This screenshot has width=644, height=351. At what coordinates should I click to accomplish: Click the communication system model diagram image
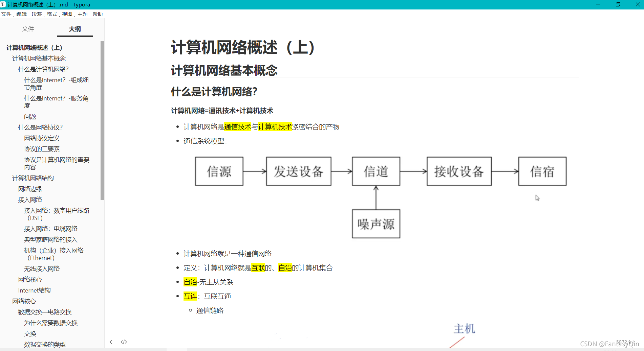381,197
